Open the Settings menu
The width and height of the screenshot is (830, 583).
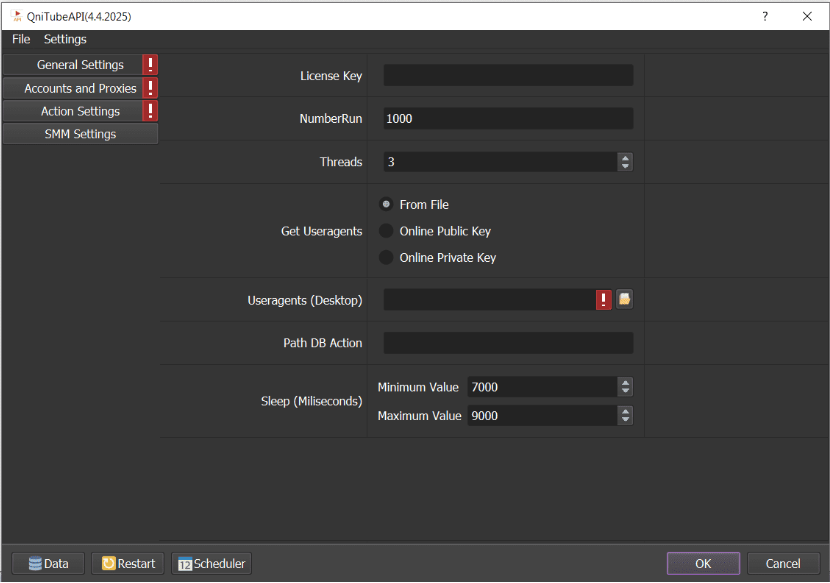65,39
